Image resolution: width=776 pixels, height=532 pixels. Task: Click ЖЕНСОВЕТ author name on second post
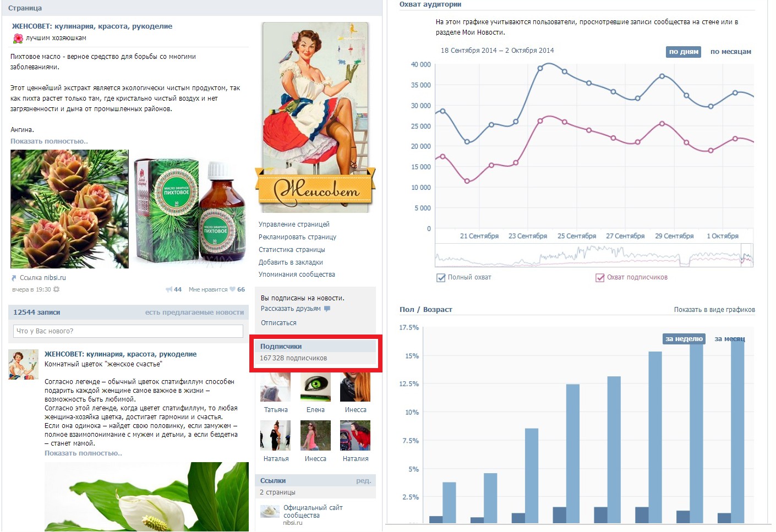(x=120, y=354)
